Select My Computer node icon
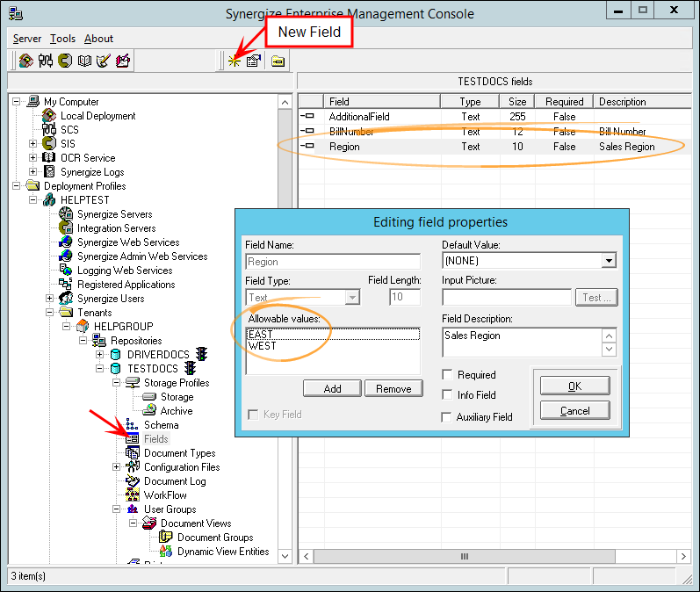Image resolution: width=700 pixels, height=592 pixels. [x=32, y=101]
